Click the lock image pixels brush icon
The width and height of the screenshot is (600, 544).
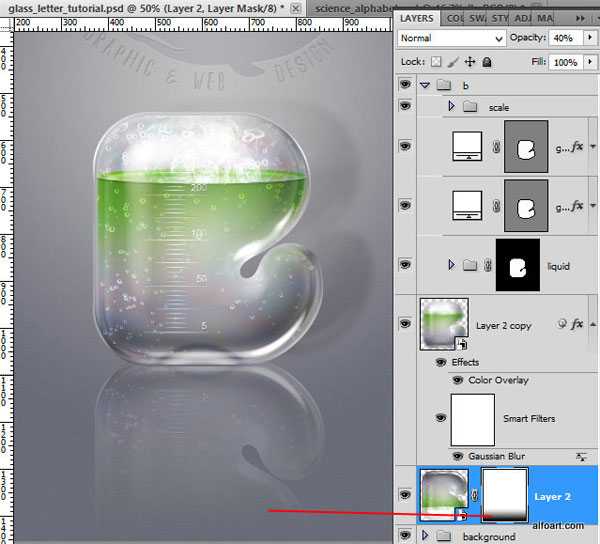coord(453,62)
